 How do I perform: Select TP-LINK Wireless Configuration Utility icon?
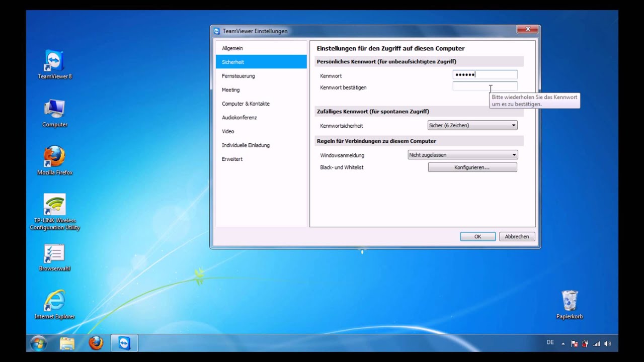pos(54,212)
